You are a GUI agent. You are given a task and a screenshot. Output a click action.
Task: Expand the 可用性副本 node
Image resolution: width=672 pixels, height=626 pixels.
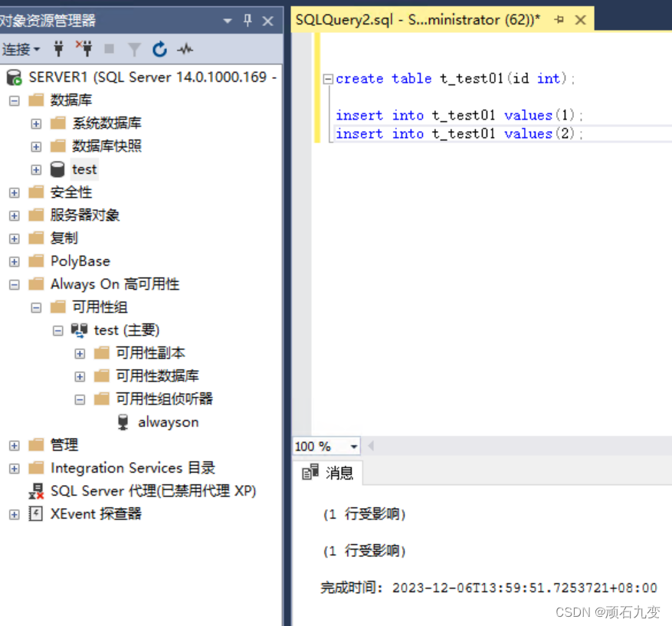point(80,352)
